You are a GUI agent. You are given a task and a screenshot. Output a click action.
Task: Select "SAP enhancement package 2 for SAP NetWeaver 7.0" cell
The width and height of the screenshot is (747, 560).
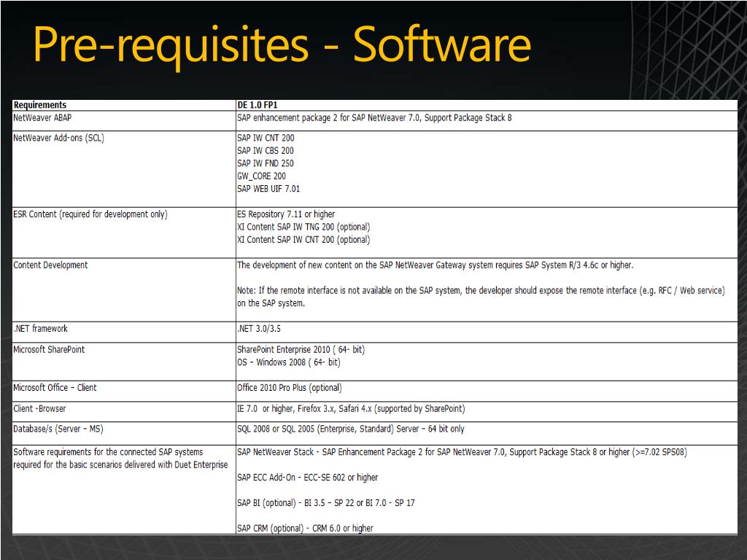coord(374,117)
